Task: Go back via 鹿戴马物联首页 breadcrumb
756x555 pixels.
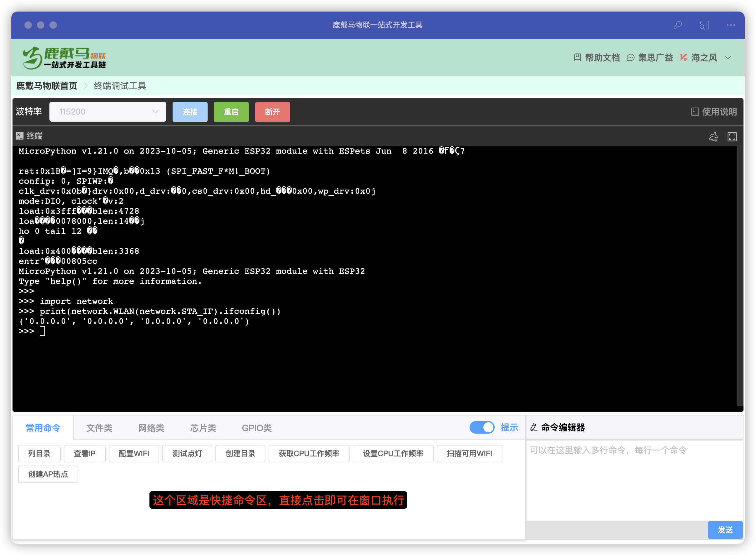Action: [x=46, y=86]
